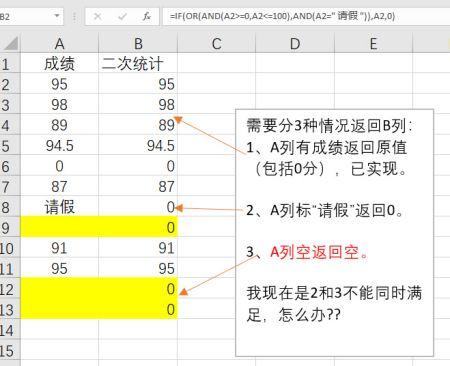Click the empty yellow cell A12
Image resolution: width=450 pixels, height=366 pixels.
click(x=60, y=289)
